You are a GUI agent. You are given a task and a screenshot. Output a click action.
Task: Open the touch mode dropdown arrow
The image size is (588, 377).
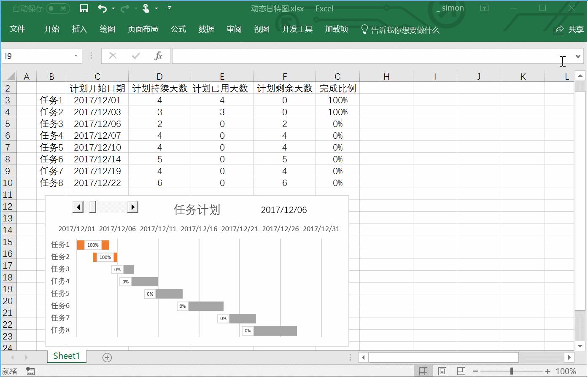(x=156, y=8)
